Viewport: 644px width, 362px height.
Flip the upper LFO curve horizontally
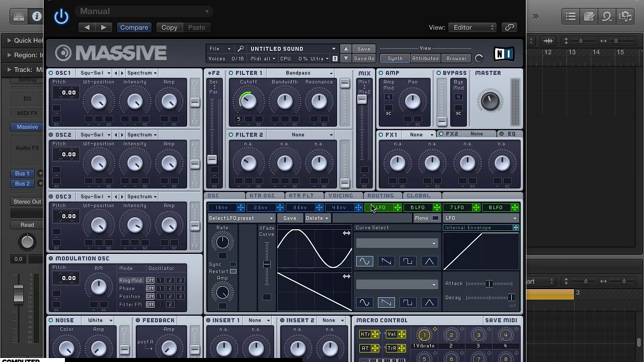pos(347,233)
